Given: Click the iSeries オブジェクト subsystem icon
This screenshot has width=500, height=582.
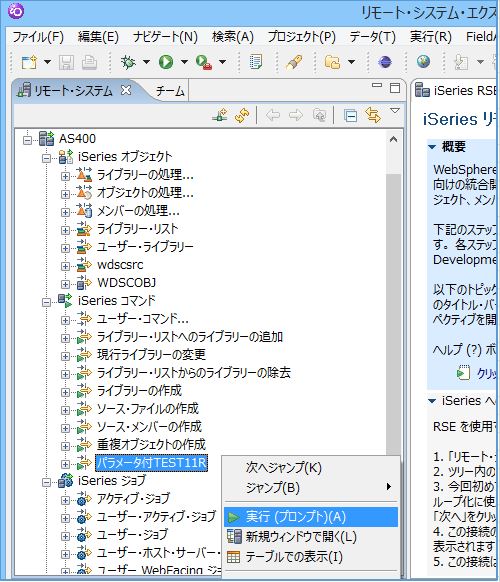Looking at the screenshot, I should (66, 157).
